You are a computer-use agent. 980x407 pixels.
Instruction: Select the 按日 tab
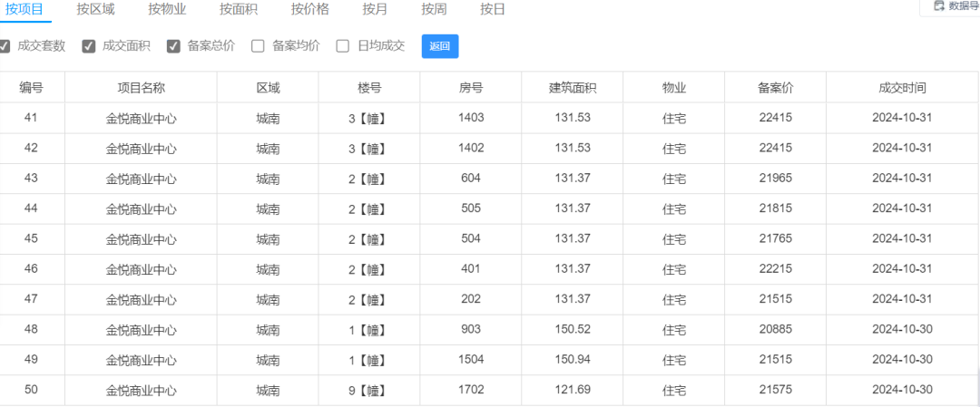(x=493, y=9)
